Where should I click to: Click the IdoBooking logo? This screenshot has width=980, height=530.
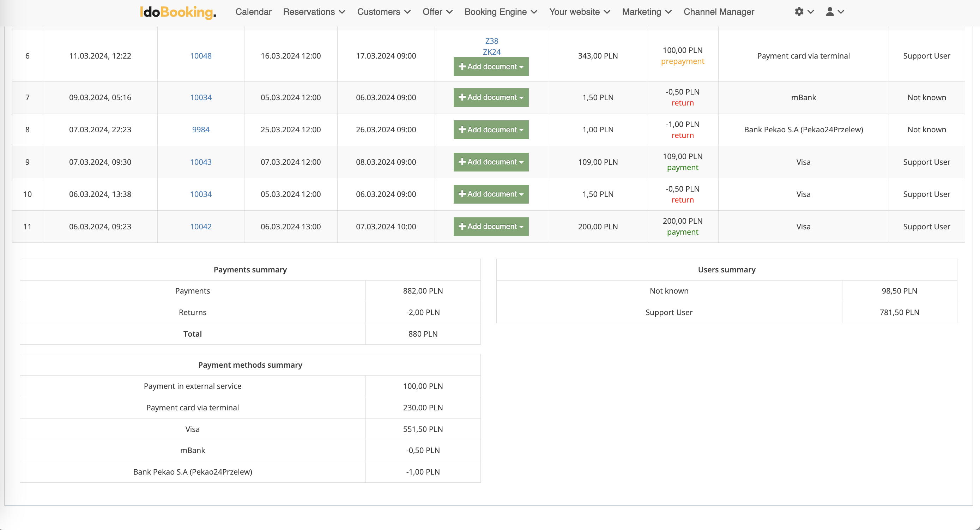[x=178, y=12]
